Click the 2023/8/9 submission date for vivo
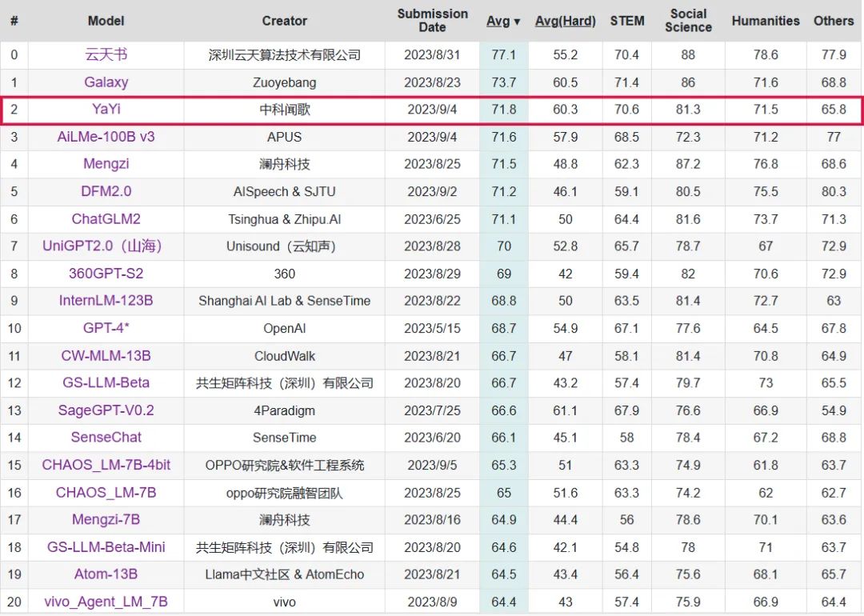Screen dimensions: 864x616 [432, 602]
